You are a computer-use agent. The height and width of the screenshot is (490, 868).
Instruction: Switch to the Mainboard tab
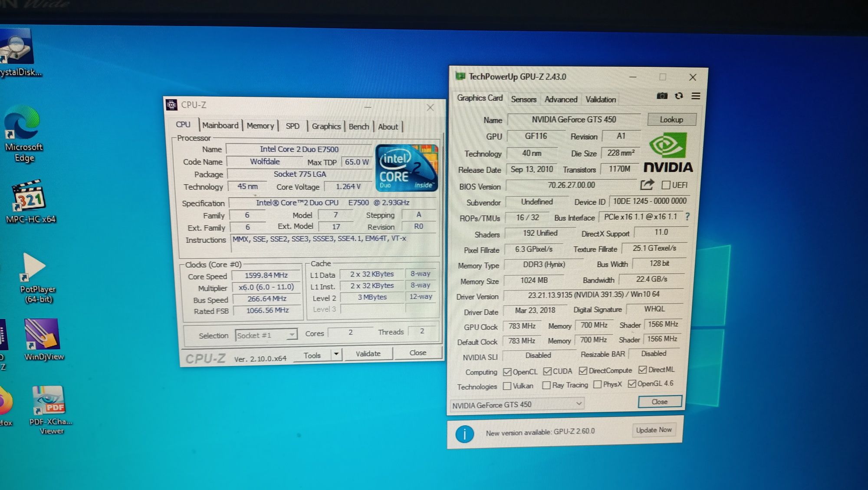[x=220, y=125]
